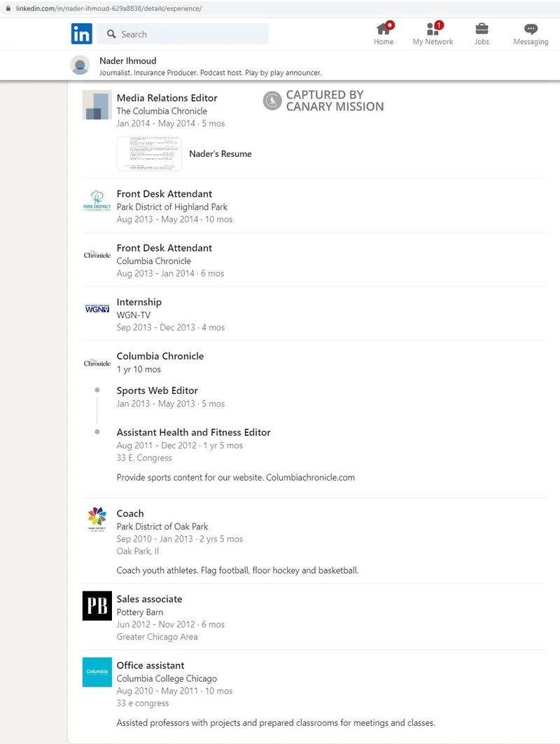Click Nader Ihmoud profile avatar

click(x=80, y=65)
